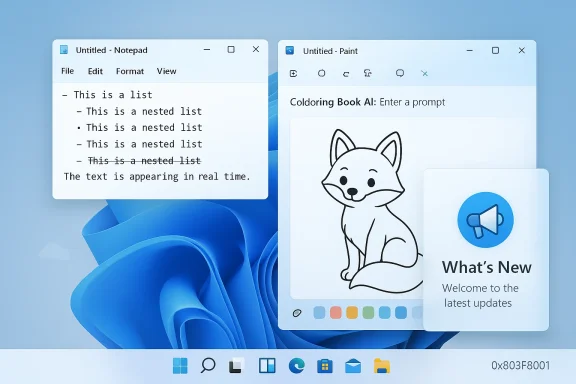This screenshot has width=576, height=384.
Task: Open Task View on the taskbar
Action: 237,366
